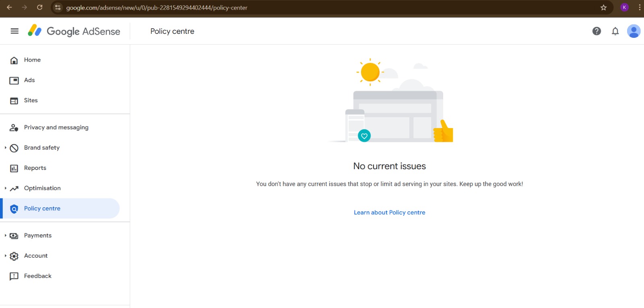Click the sunny thumbs-up illustration
Image resolution: width=644 pixels, height=308 pixels.
391,100
